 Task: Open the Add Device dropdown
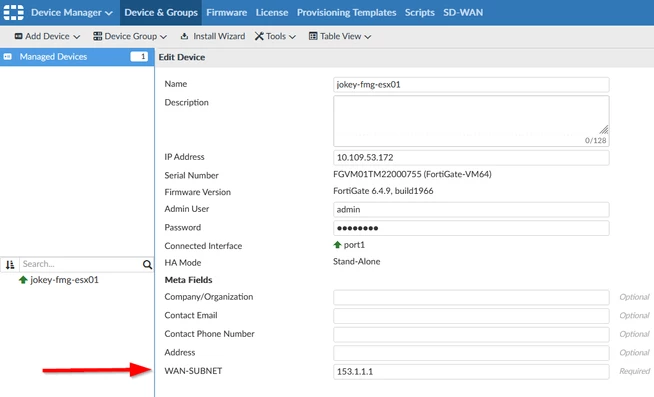[47, 36]
